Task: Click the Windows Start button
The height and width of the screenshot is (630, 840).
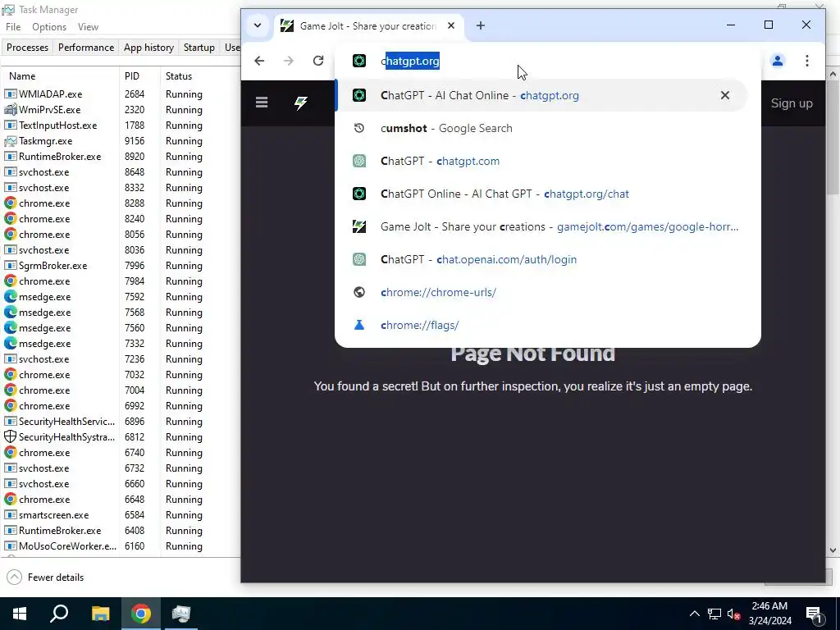Action: click(x=20, y=614)
